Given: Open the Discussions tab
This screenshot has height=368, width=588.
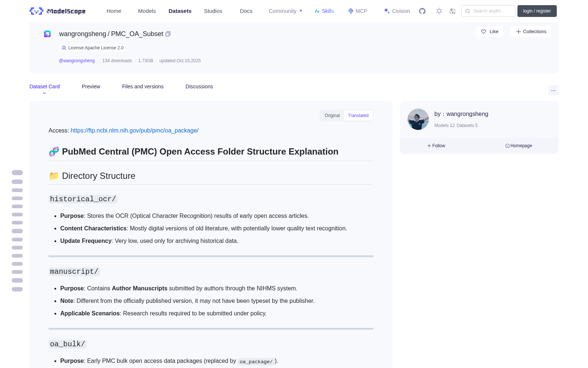Looking at the screenshot, I should (x=199, y=86).
